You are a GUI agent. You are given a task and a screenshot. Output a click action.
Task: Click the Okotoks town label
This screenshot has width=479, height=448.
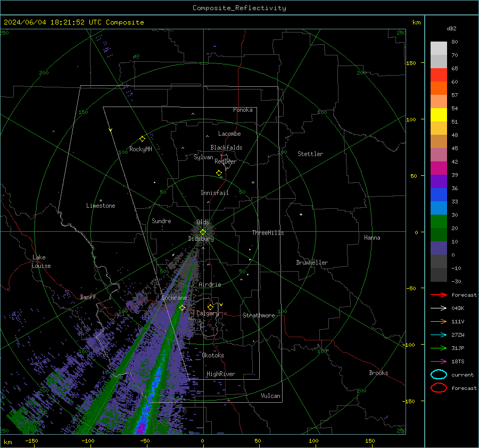(x=213, y=355)
